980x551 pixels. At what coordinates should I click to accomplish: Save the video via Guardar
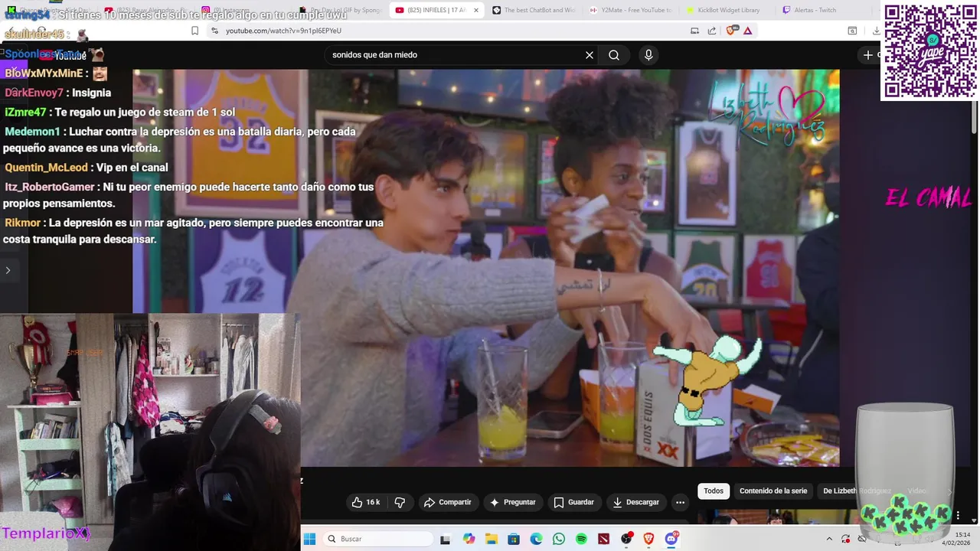(x=574, y=502)
